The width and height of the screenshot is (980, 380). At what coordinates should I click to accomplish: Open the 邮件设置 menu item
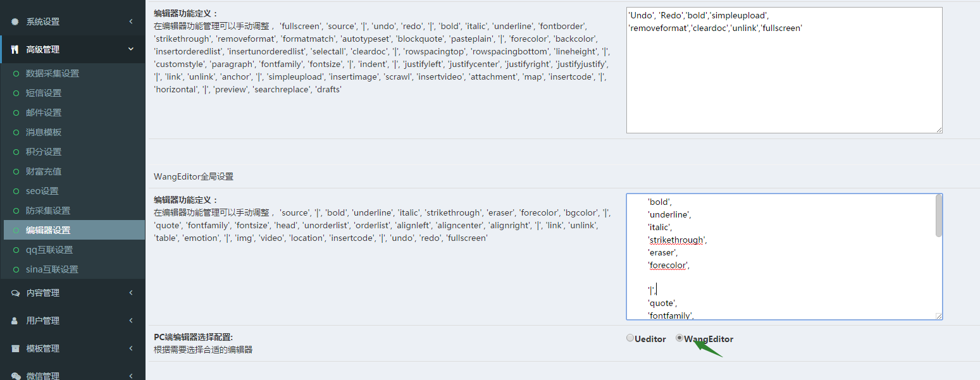tap(44, 113)
